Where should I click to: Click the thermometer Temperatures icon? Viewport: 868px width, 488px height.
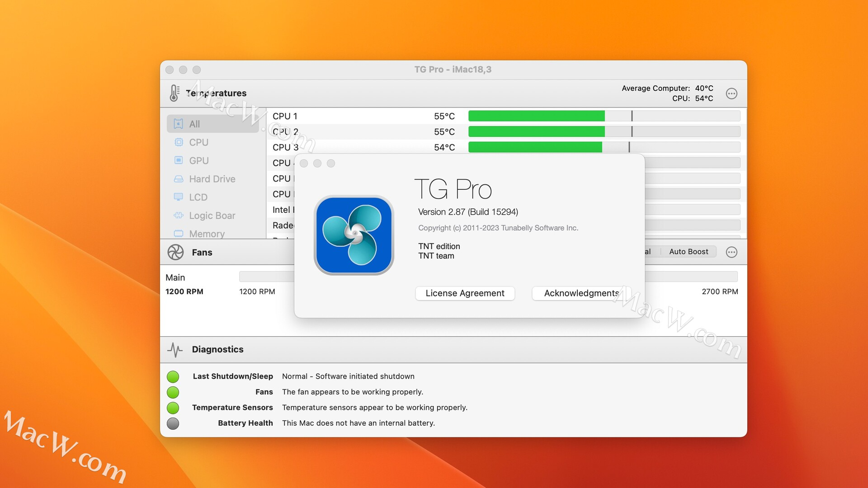click(x=174, y=93)
